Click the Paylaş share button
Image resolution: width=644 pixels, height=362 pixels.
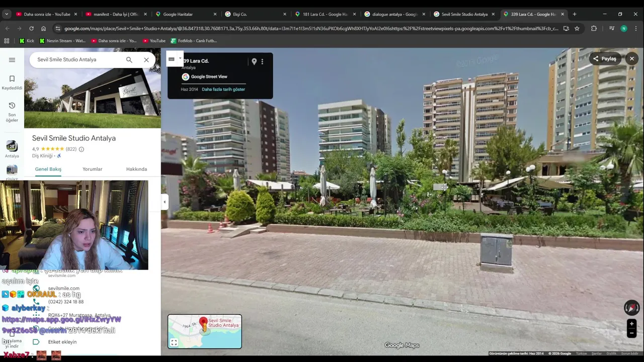(605, 59)
